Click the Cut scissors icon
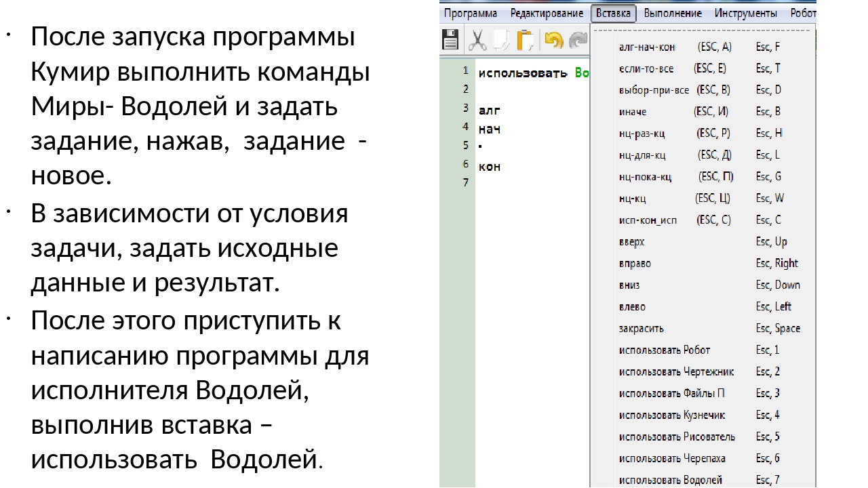868x488 pixels. [477, 40]
